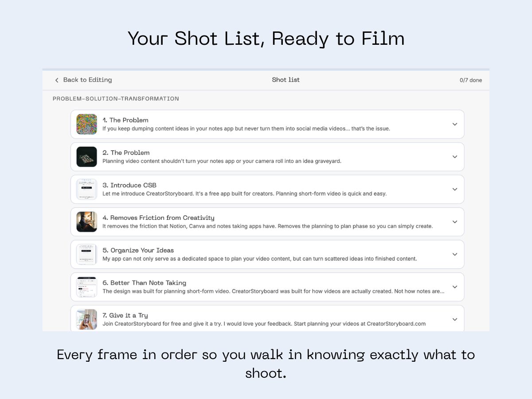Expand the Better Than Note Taking chevron
The width and height of the screenshot is (532, 399).
tap(454, 287)
